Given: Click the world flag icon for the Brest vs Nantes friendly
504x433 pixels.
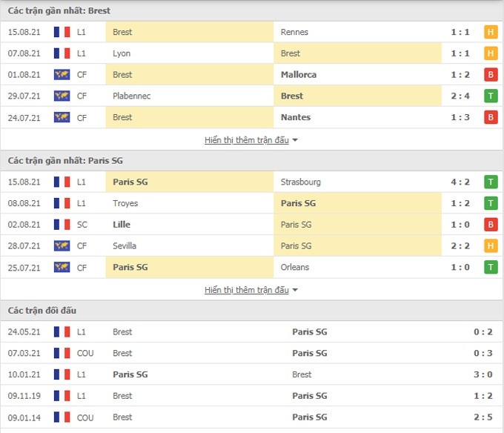Looking at the screenshot, I should click(62, 117).
